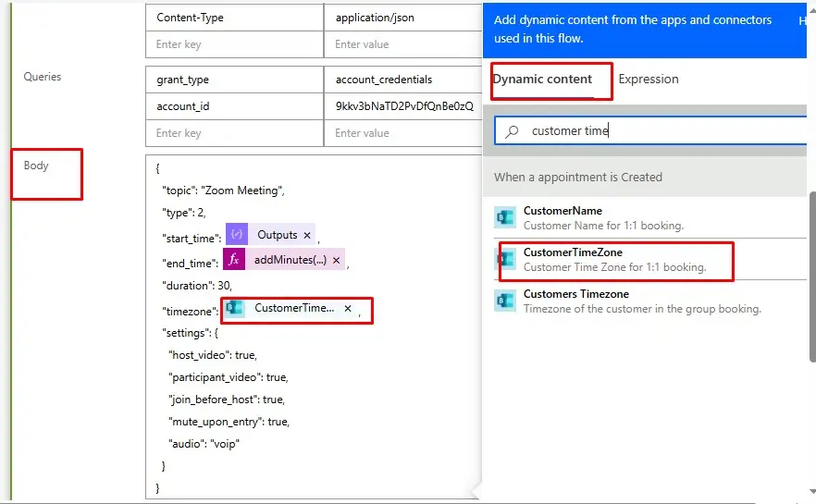The height and width of the screenshot is (504, 816).
Task: Click the Outputs token variable icon
Action: tap(237, 235)
